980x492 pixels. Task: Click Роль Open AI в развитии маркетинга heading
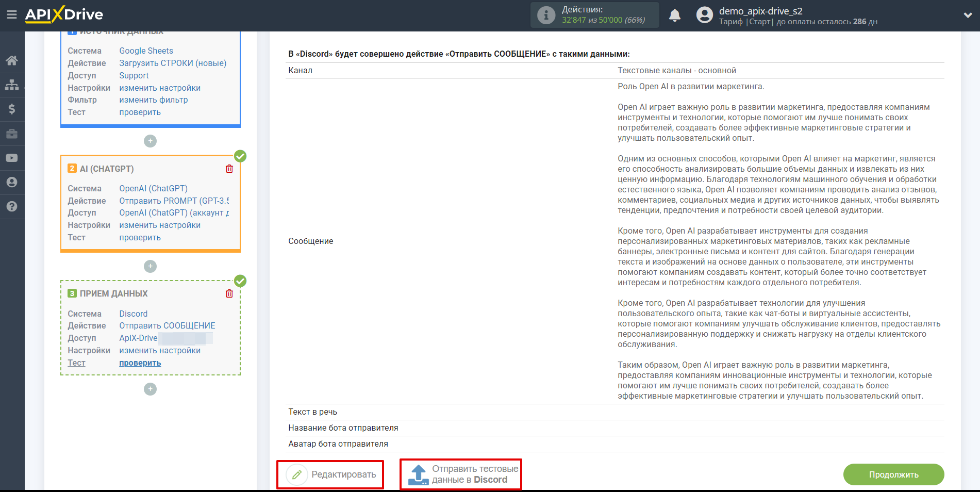click(x=691, y=86)
